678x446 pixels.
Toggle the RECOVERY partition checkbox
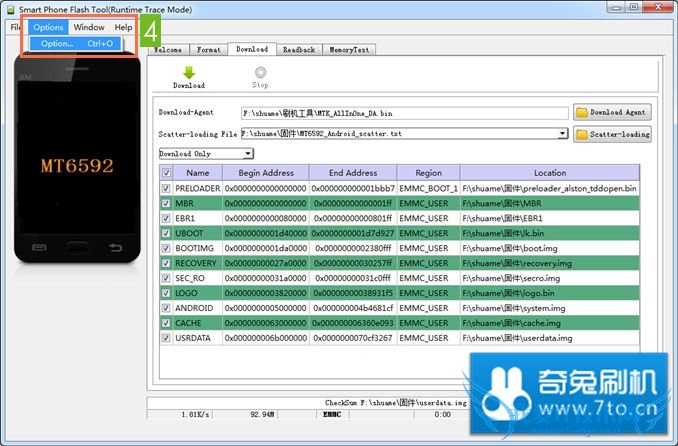(x=166, y=263)
